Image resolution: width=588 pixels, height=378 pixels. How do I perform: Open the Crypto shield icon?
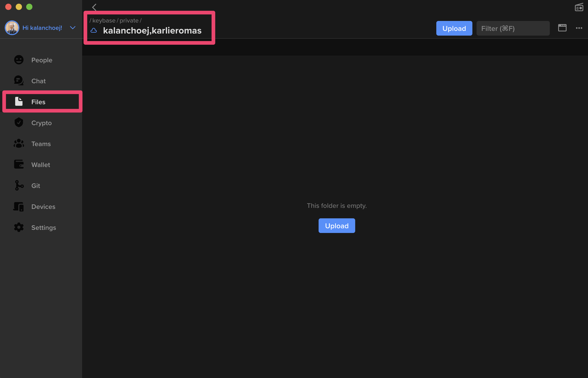click(19, 123)
